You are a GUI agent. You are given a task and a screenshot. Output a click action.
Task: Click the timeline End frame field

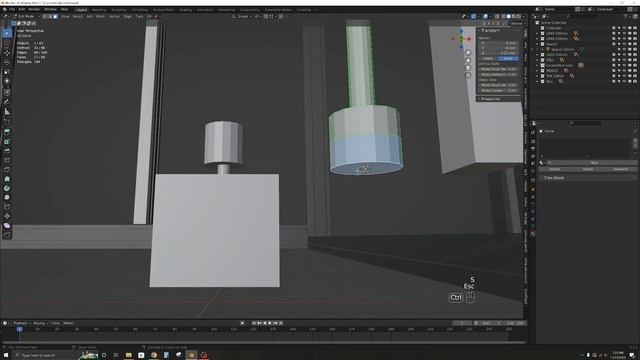tap(515, 323)
